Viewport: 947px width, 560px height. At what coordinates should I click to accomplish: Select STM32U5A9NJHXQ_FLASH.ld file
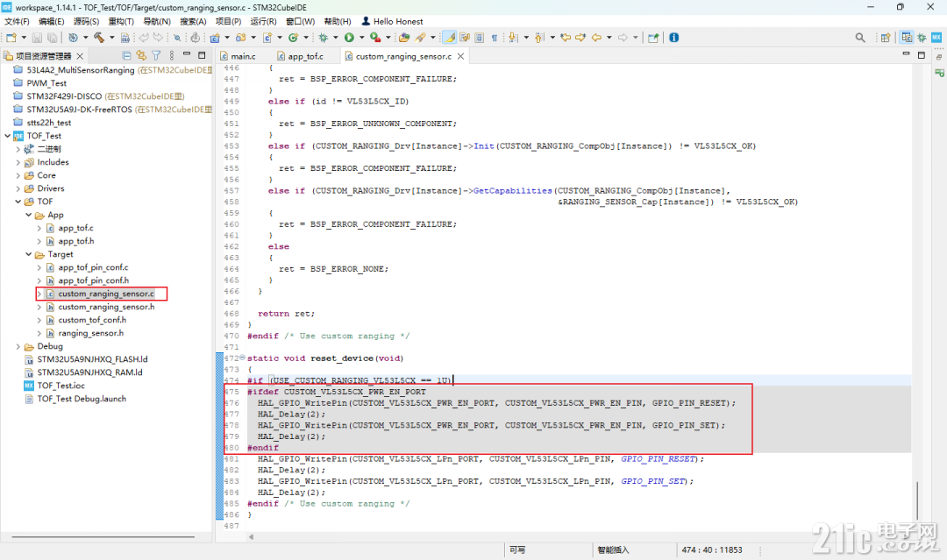[x=92, y=359]
